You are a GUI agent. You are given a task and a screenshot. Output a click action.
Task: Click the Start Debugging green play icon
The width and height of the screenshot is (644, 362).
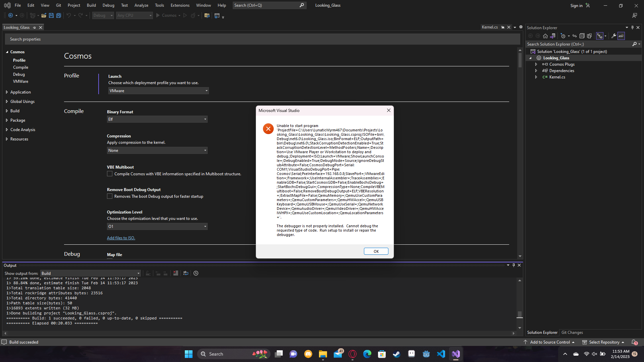[x=157, y=15]
